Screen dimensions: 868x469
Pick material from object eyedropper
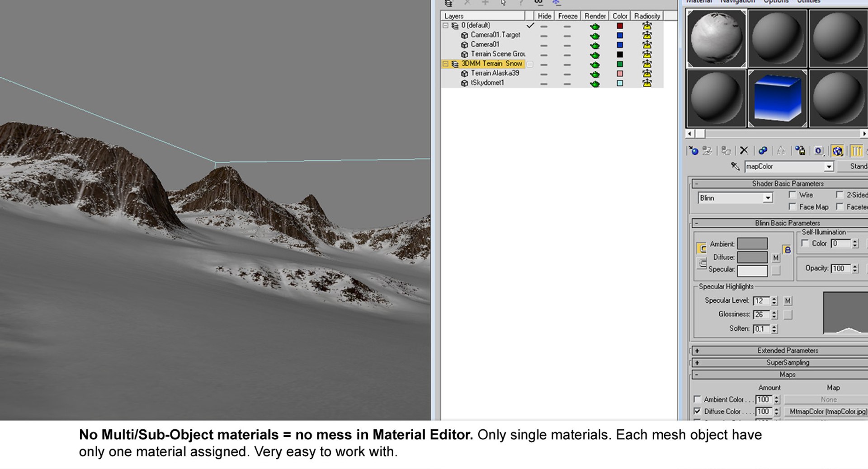[736, 166]
